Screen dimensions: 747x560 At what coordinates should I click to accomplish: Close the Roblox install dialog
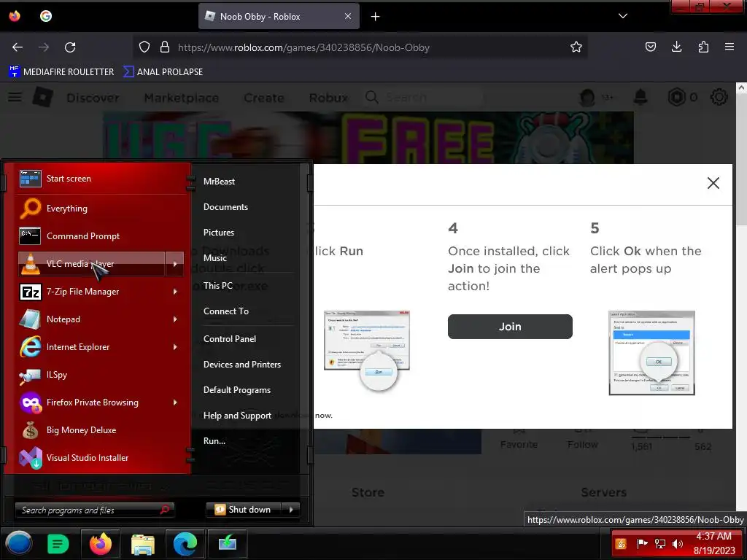[x=713, y=183]
